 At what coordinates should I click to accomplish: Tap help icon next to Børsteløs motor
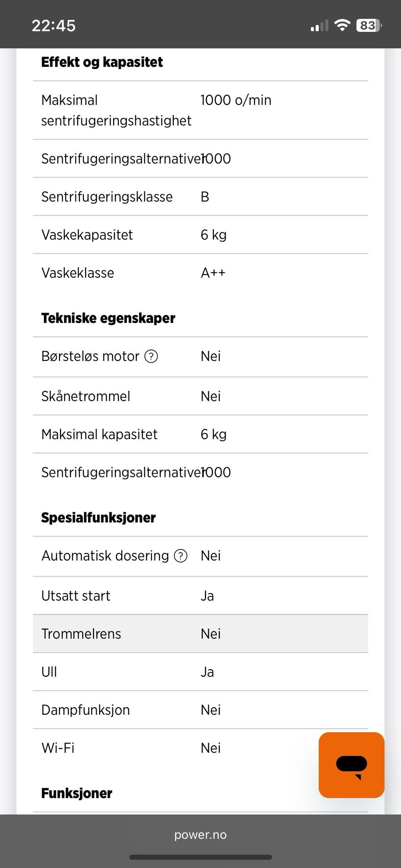(151, 356)
